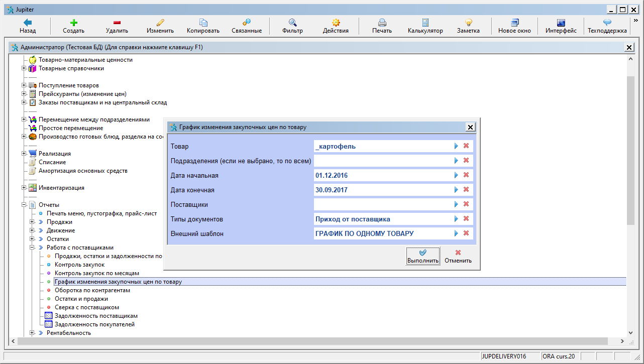Open the Задолженность поставщикам report
Image resolution: width=644 pixels, height=364 pixels.
tap(96, 316)
